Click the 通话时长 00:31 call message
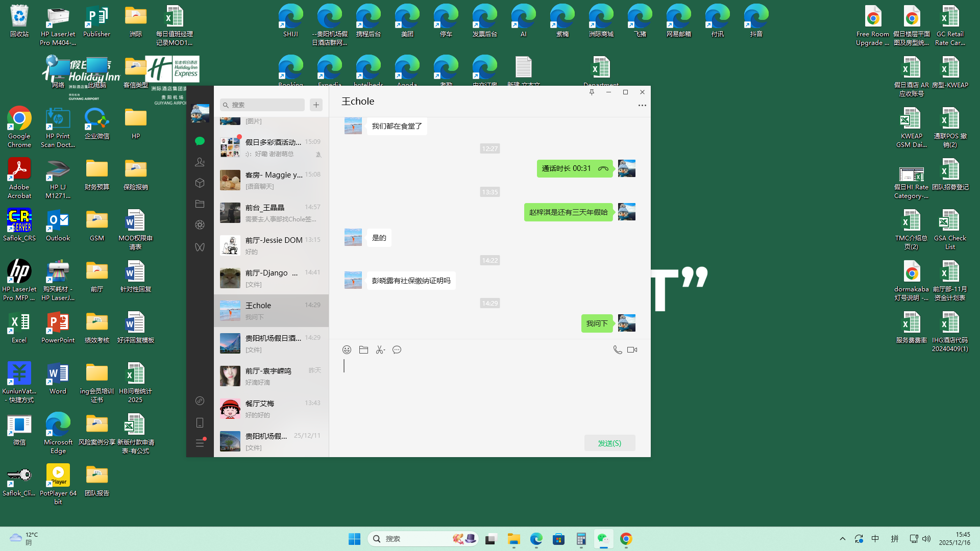 (574, 169)
